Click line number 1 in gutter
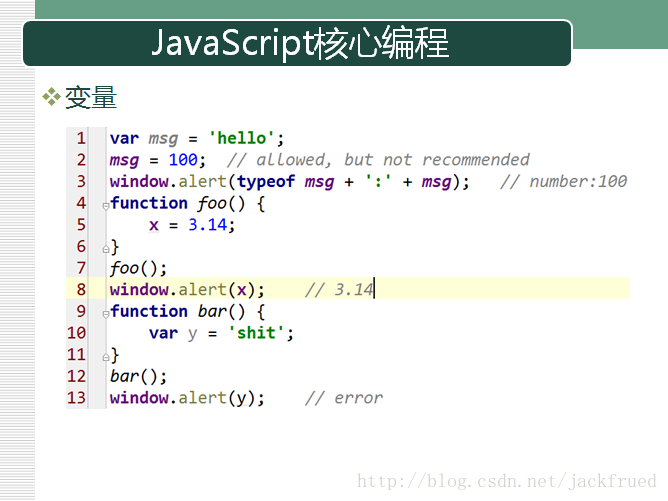 [81, 138]
